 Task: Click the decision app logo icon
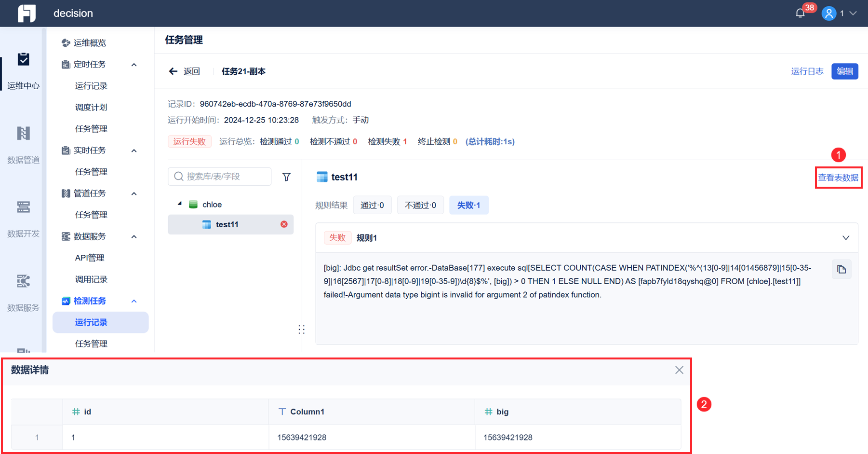27,13
